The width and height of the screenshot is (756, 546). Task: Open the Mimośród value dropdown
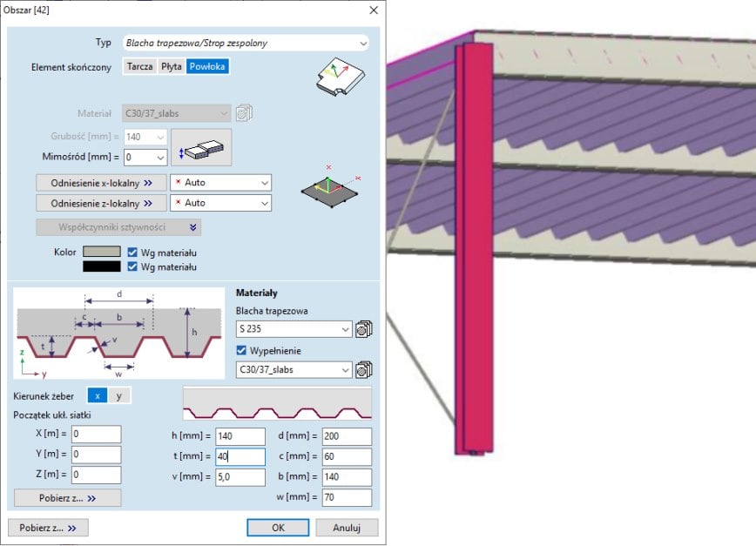click(x=159, y=158)
